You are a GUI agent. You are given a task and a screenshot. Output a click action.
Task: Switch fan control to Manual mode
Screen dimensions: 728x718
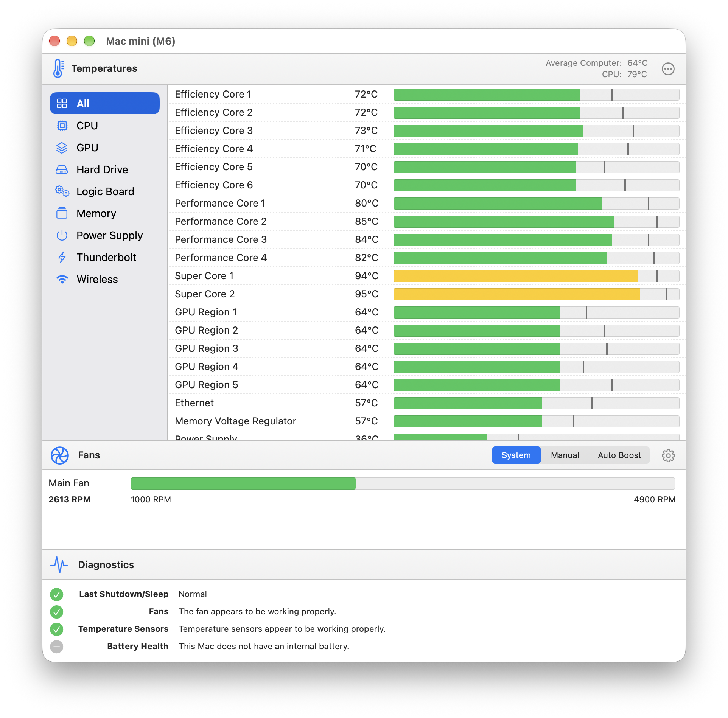[565, 455]
